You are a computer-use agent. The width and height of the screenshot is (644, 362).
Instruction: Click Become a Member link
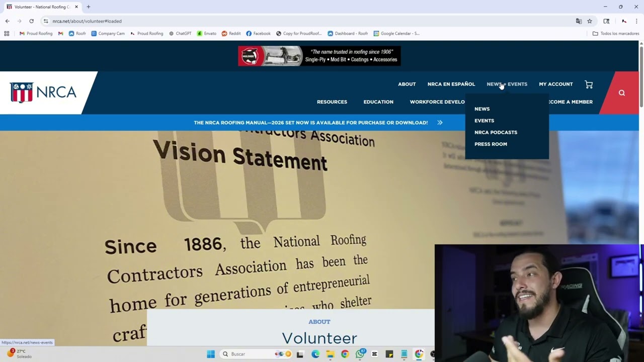pyautogui.click(x=571, y=102)
